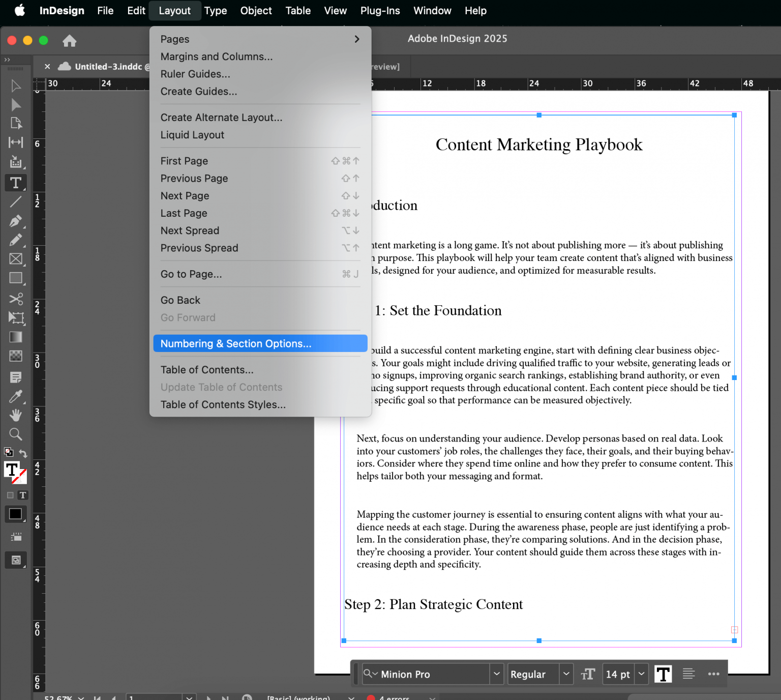Image resolution: width=781 pixels, height=700 pixels.
Task: Toggle default fill and stroke icon
Action: pyautogui.click(x=8, y=452)
